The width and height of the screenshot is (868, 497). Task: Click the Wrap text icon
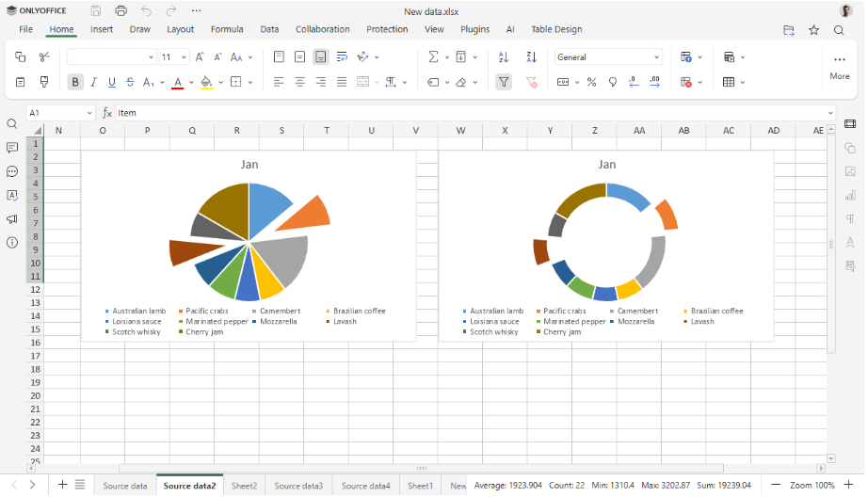coord(342,57)
